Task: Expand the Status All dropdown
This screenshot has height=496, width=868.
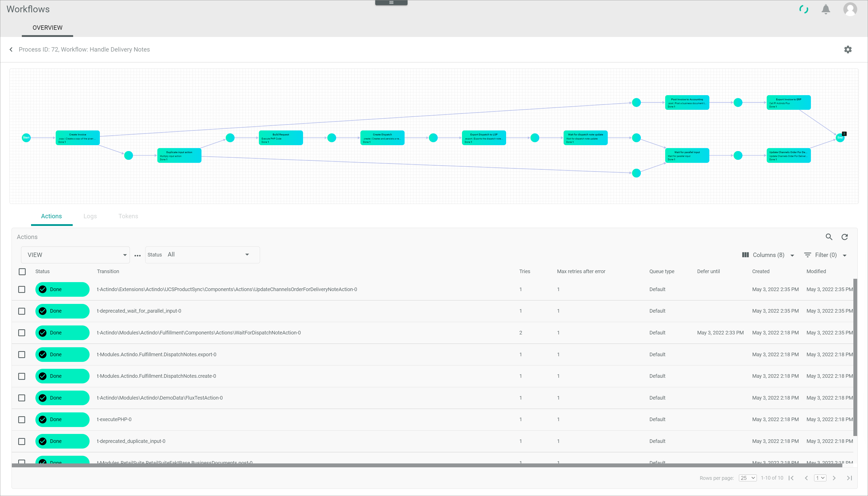Action: coord(202,255)
